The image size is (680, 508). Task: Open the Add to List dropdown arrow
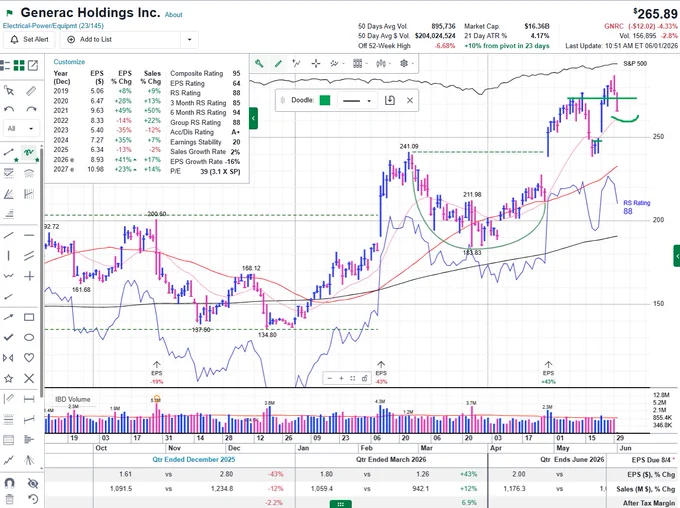coord(190,39)
